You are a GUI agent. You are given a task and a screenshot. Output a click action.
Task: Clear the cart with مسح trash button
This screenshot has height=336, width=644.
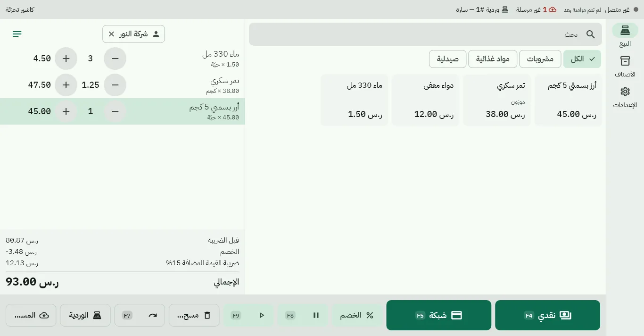point(194,315)
